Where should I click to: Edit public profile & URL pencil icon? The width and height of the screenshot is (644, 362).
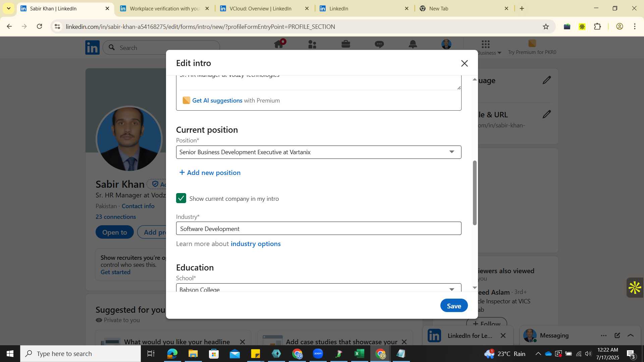tap(547, 114)
